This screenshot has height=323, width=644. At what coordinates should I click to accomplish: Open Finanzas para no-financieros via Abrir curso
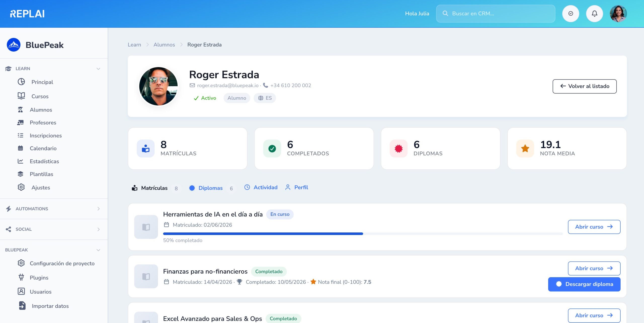(594, 268)
